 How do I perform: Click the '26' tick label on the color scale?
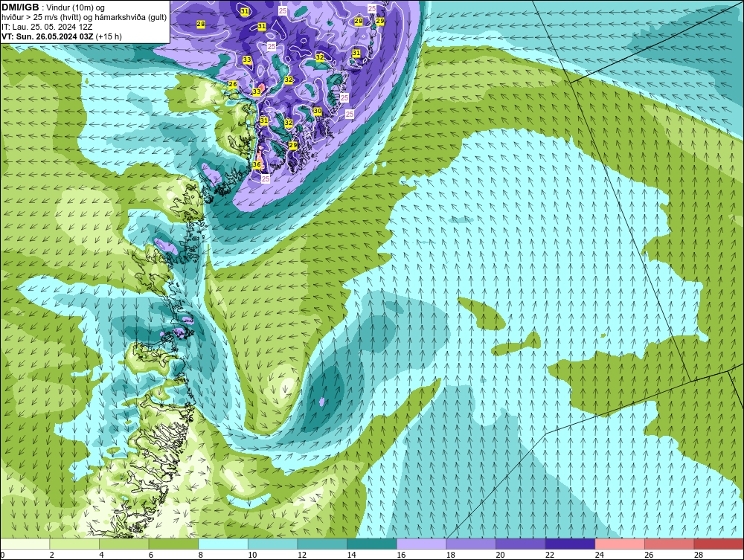tap(649, 555)
